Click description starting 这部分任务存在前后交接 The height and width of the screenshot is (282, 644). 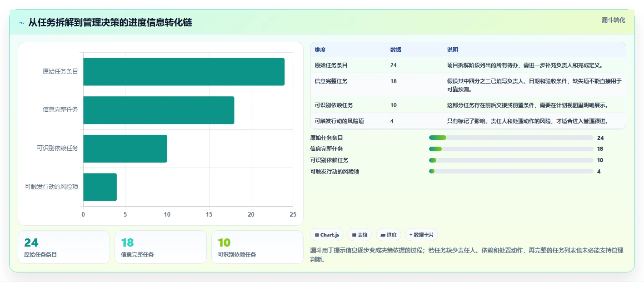[x=528, y=105]
